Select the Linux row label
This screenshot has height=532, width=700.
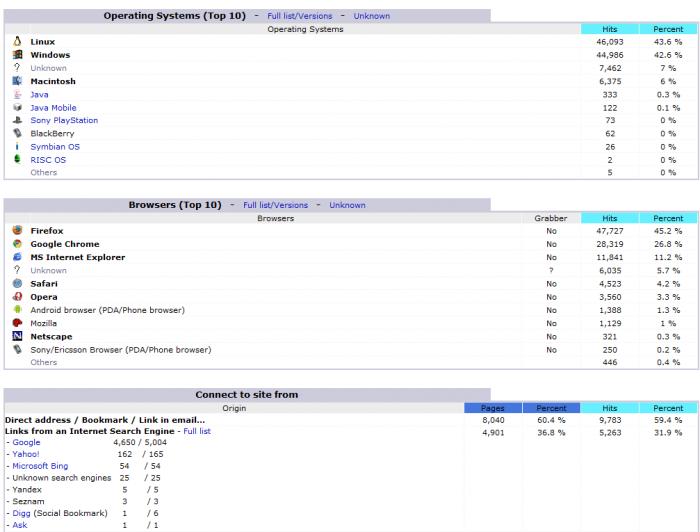tap(42, 42)
